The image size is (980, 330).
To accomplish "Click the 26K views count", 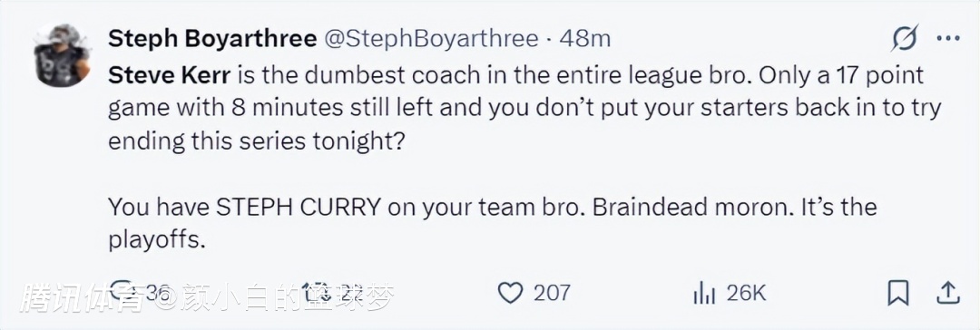I will (x=744, y=293).
